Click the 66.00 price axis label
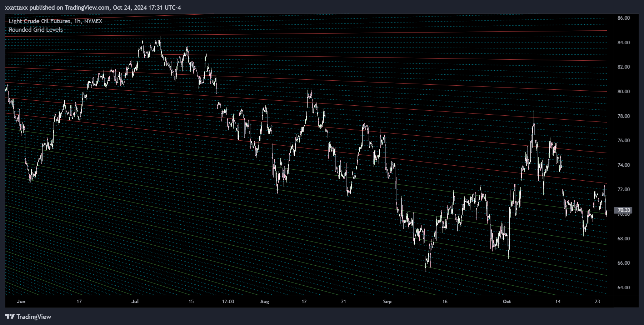The width and height of the screenshot is (644, 325). (624, 263)
